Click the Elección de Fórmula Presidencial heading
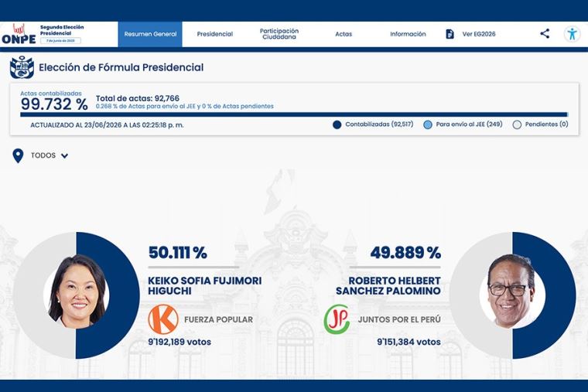The width and height of the screenshot is (588, 392). pyautogui.click(x=121, y=67)
